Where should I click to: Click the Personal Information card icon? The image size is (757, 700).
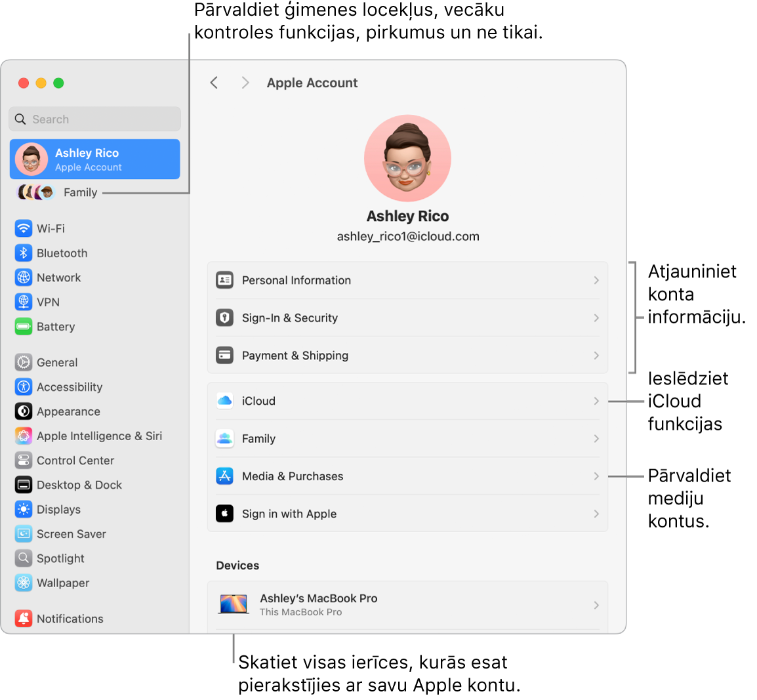224,281
